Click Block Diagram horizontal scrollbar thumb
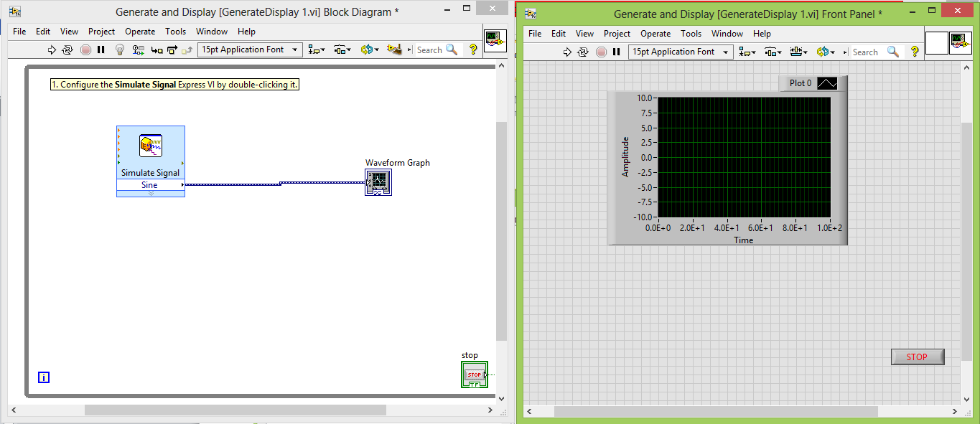 [x=236, y=410]
